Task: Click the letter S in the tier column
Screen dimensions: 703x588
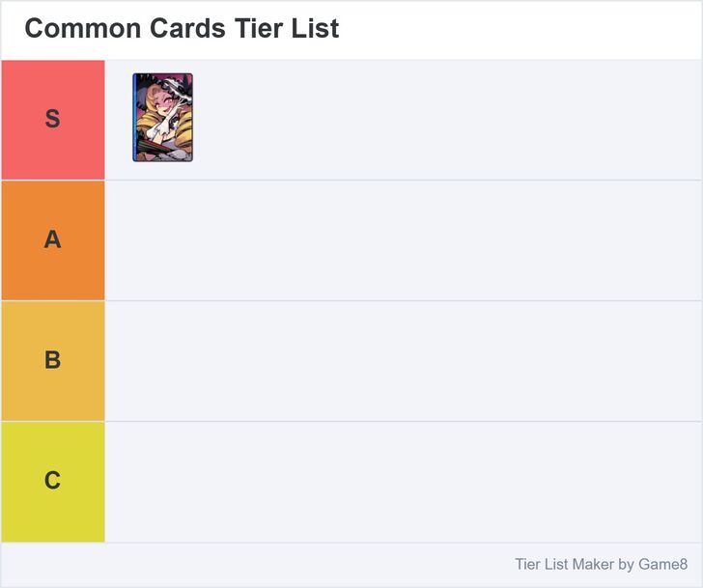Action: pyautogui.click(x=53, y=120)
